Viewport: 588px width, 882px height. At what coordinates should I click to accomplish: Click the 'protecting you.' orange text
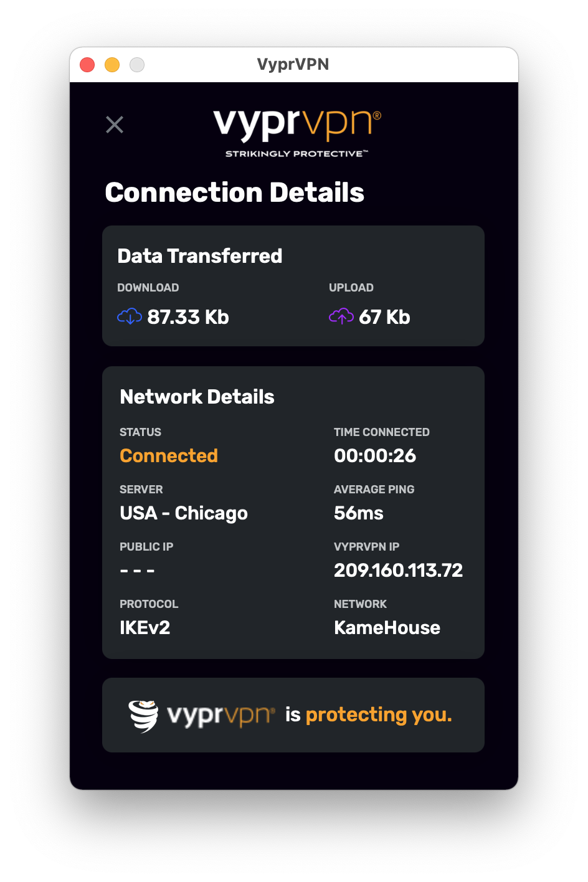379,714
